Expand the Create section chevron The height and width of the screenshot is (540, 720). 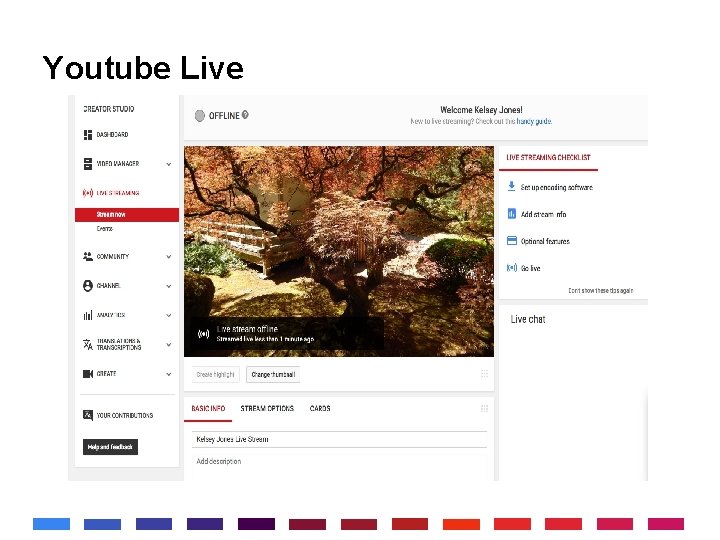[169, 374]
